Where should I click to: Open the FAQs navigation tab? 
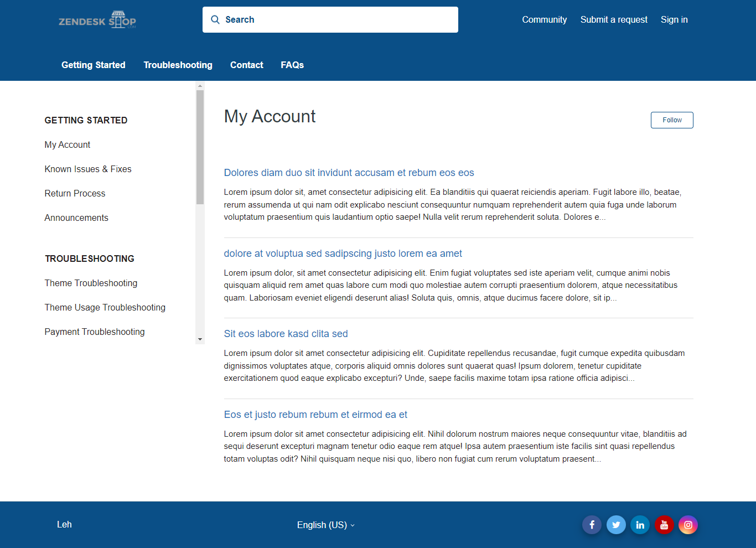292,65
